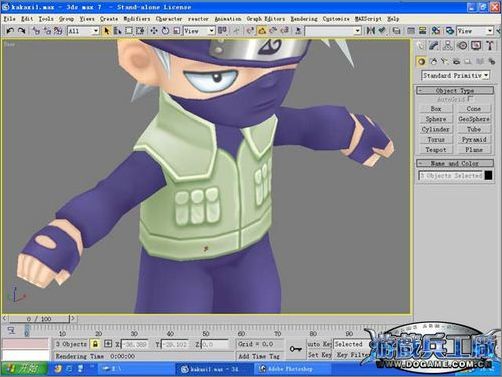Activate the Select and Rotate tool
Image resolution: width=502 pixels, height=377 pixels.
pos(165,31)
